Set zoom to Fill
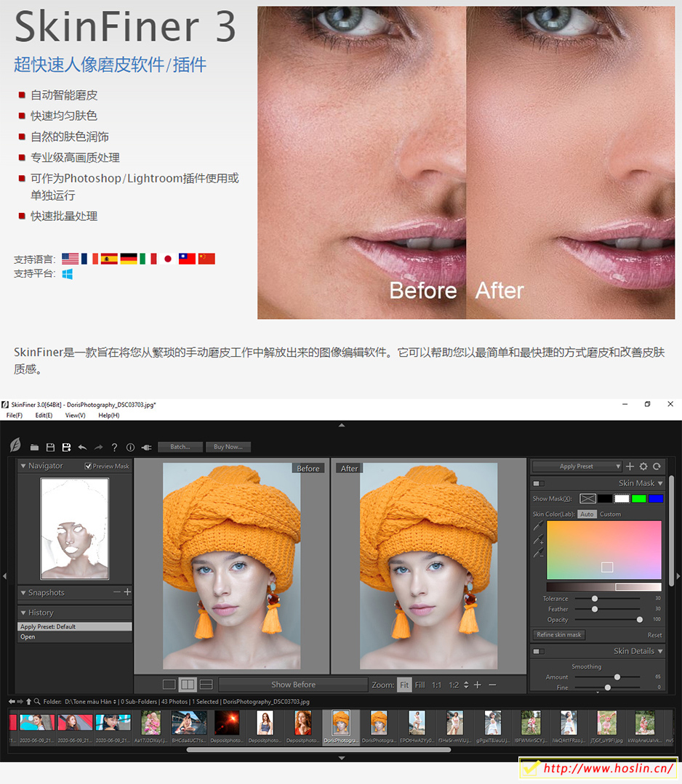This screenshot has width=682, height=784. pyautogui.click(x=420, y=684)
